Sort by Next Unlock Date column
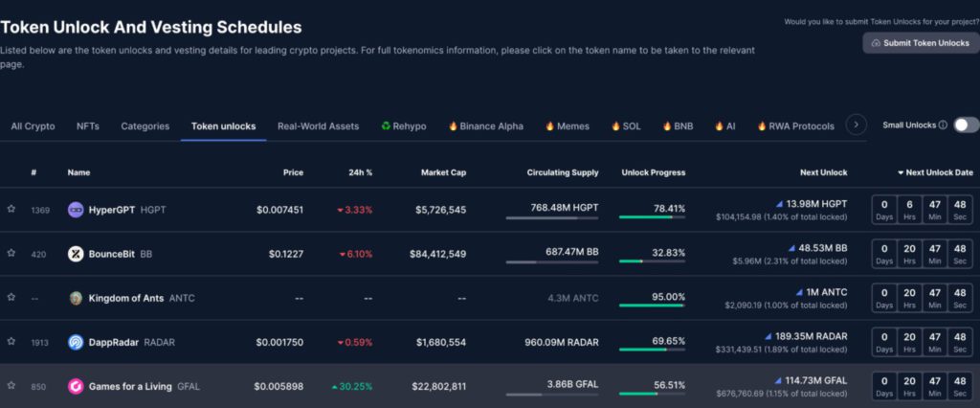The image size is (980, 408). coord(934,172)
